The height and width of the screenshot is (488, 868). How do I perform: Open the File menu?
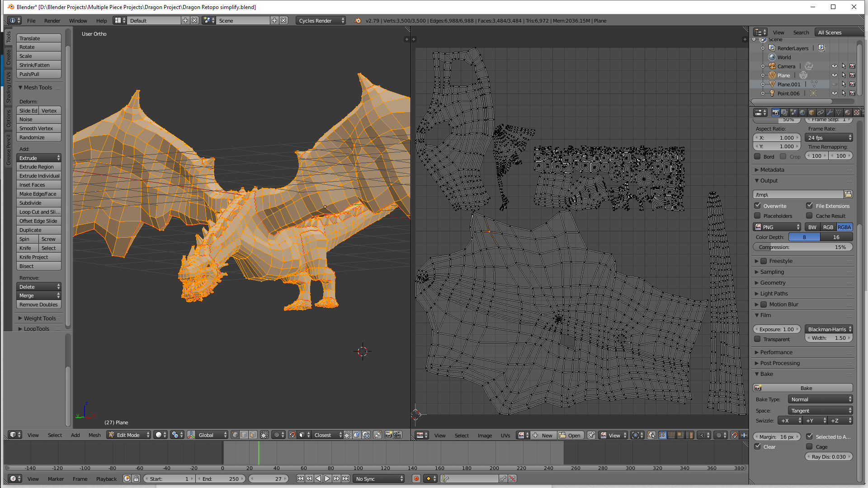click(x=31, y=20)
